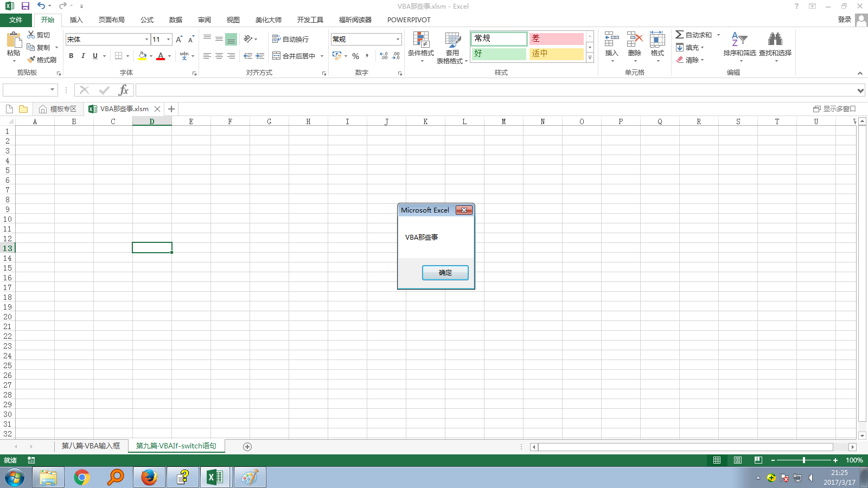Switch to the 页面布局 ribbon tab
Viewport: 868px width, 488px height.
[x=112, y=20]
